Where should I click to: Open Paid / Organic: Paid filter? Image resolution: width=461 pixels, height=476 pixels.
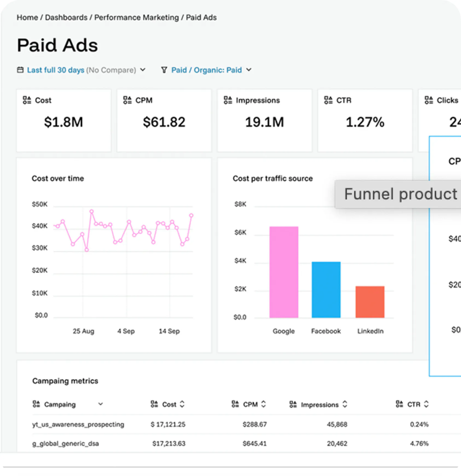206,70
